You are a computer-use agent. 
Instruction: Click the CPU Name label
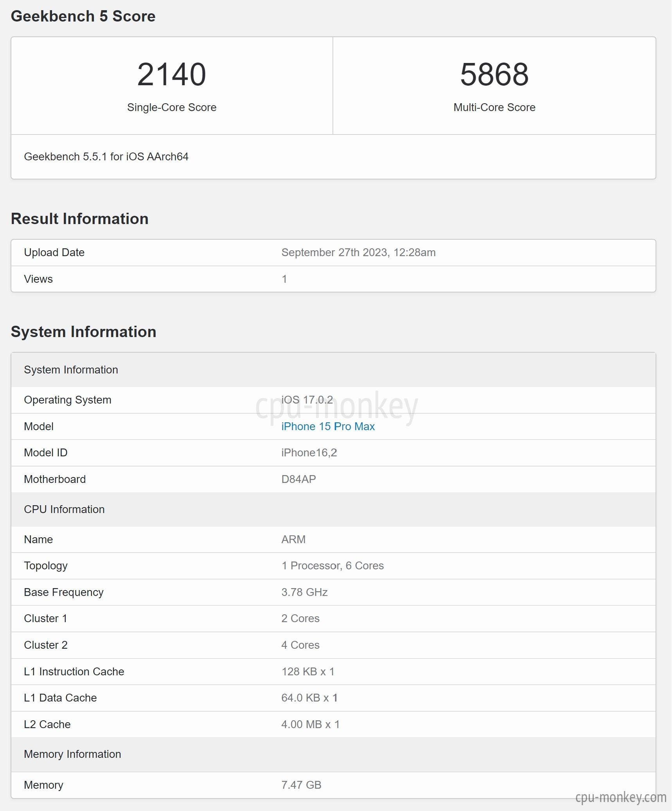[38, 539]
